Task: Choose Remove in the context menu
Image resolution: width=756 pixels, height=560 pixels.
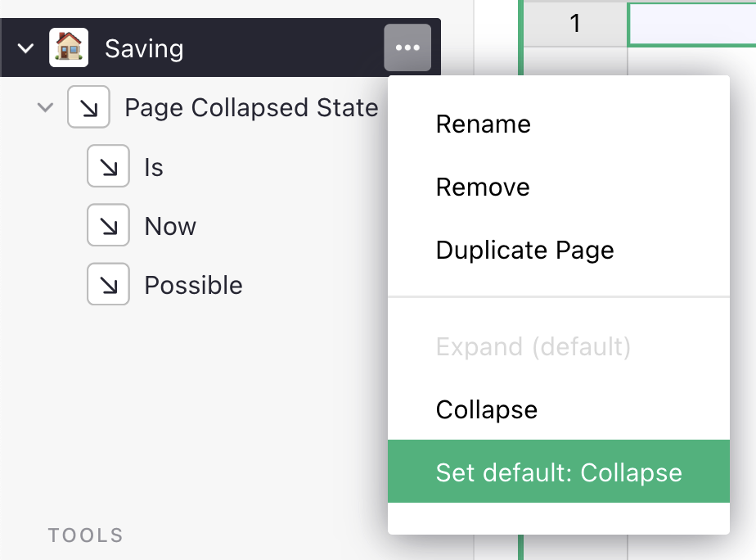Action: [x=482, y=187]
